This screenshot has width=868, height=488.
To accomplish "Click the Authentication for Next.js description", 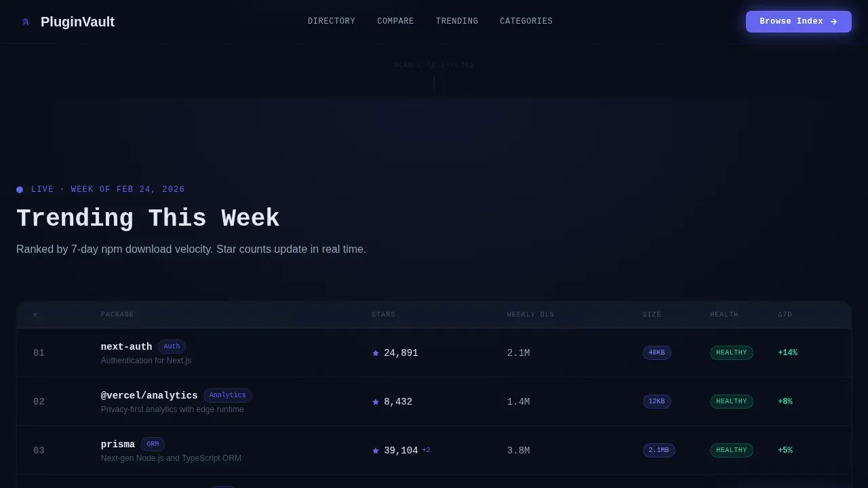I will (x=146, y=361).
